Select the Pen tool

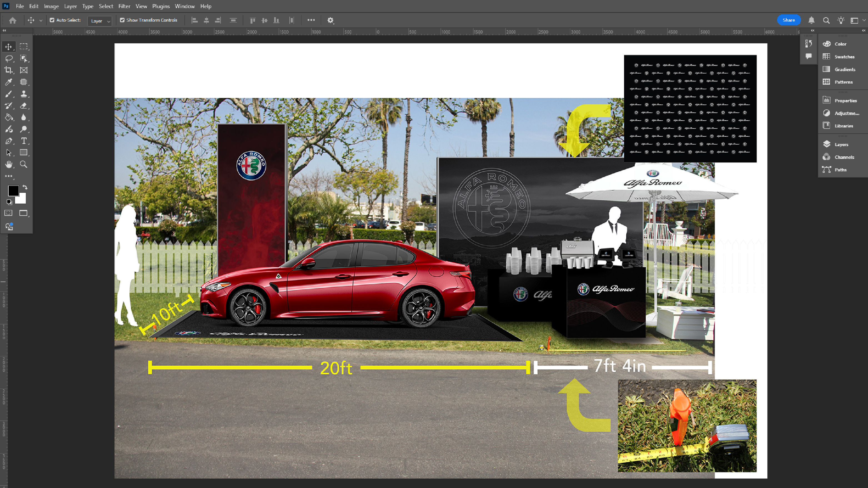tap(8, 141)
